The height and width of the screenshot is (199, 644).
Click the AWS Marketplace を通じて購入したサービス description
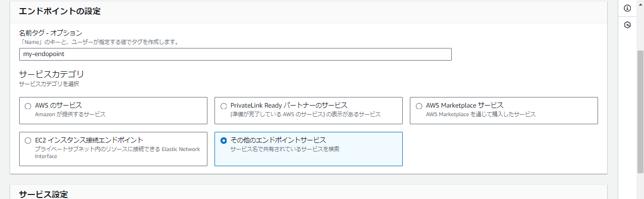pos(481,115)
